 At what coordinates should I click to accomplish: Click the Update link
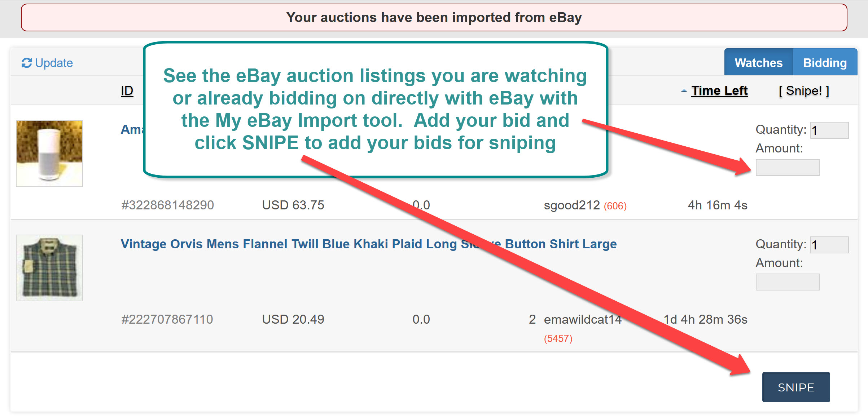54,62
